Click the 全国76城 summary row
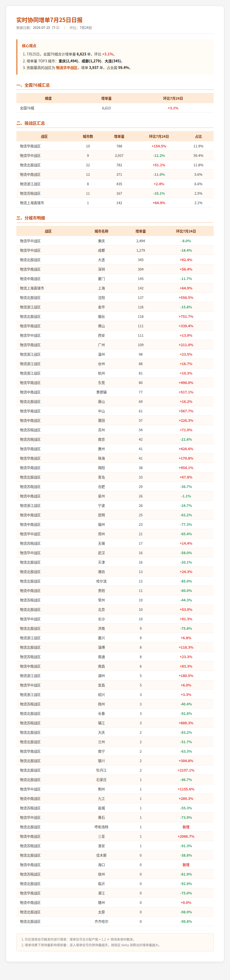 (115, 108)
